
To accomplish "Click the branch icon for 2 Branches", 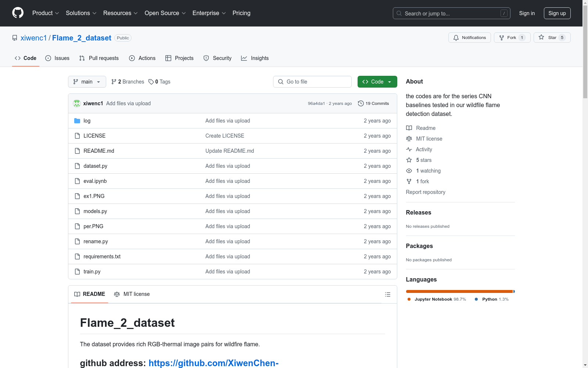I will pos(114,82).
